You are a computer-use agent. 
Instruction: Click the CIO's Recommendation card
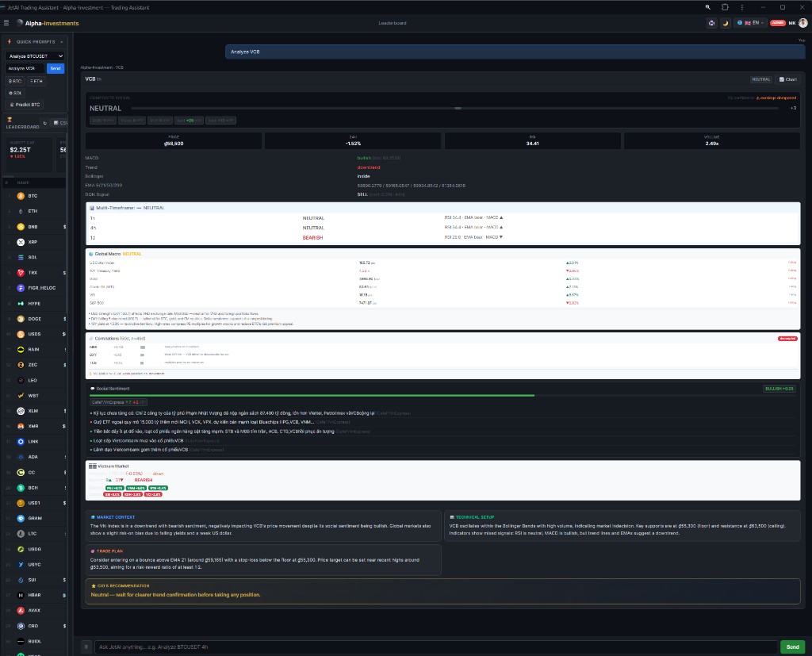[x=442, y=591]
